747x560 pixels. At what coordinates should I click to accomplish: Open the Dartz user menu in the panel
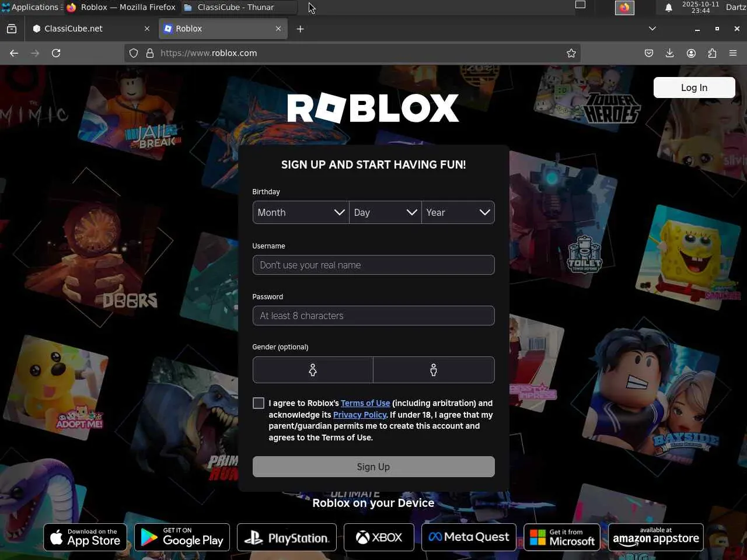(x=736, y=8)
